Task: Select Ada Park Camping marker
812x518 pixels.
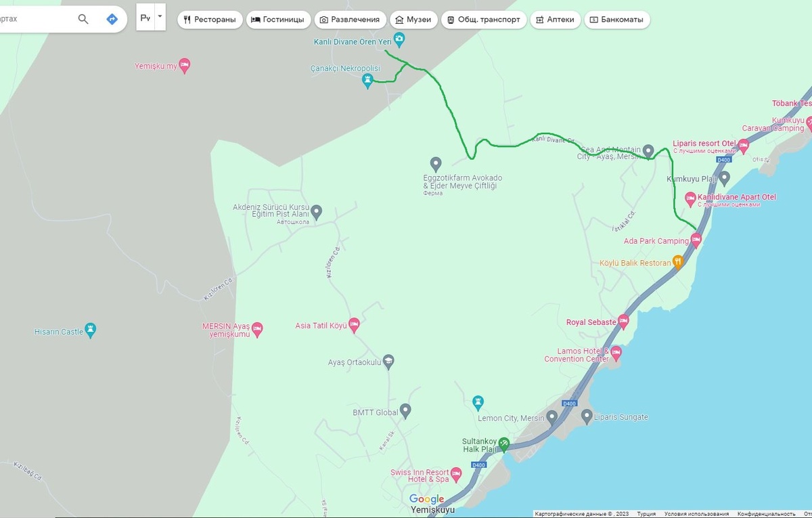Action: coord(696,240)
